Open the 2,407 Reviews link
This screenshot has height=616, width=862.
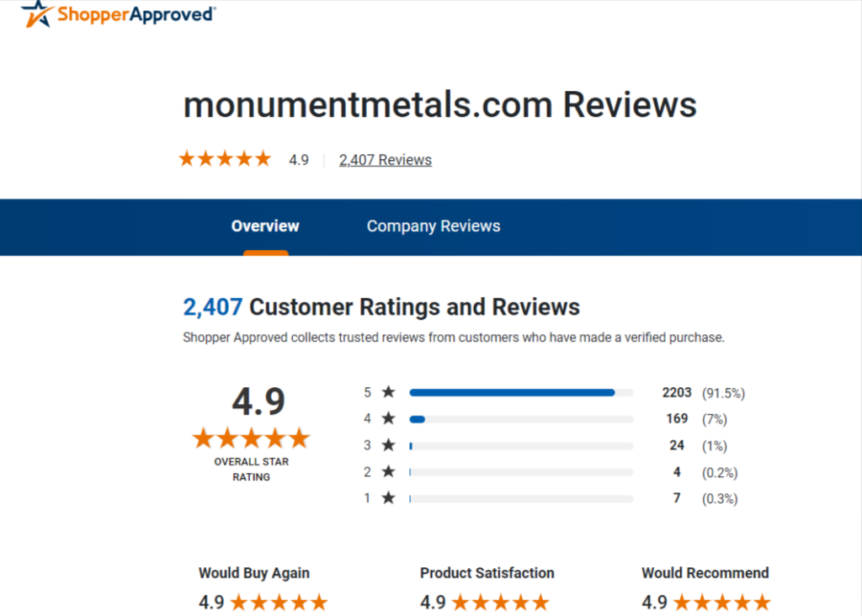(386, 160)
